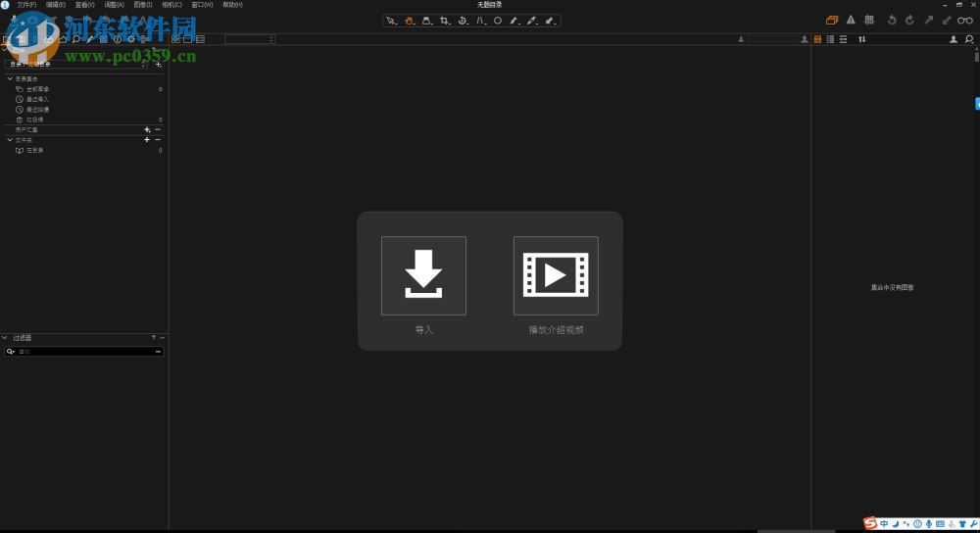Open the 图像(I) menu
Image resolution: width=980 pixels, height=533 pixels.
pos(142,4)
